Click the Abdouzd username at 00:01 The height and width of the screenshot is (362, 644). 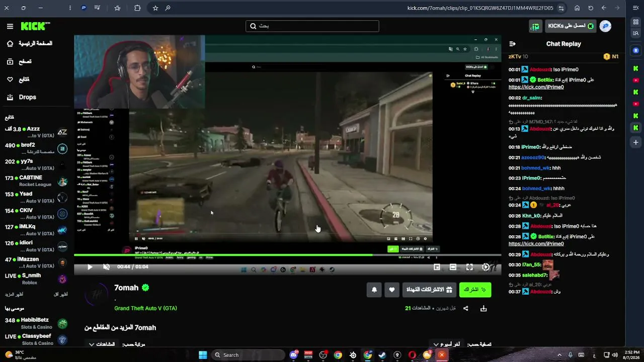pos(540,69)
